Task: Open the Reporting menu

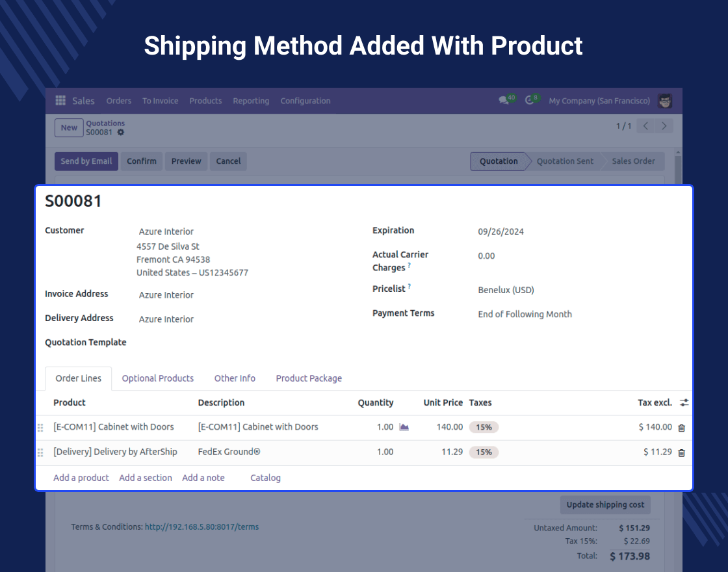Action: (x=251, y=101)
